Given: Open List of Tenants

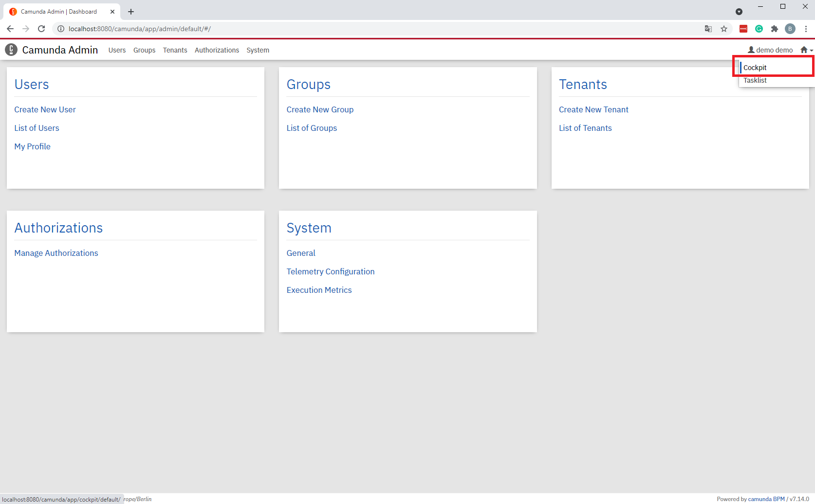Looking at the screenshot, I should (585, 128).
